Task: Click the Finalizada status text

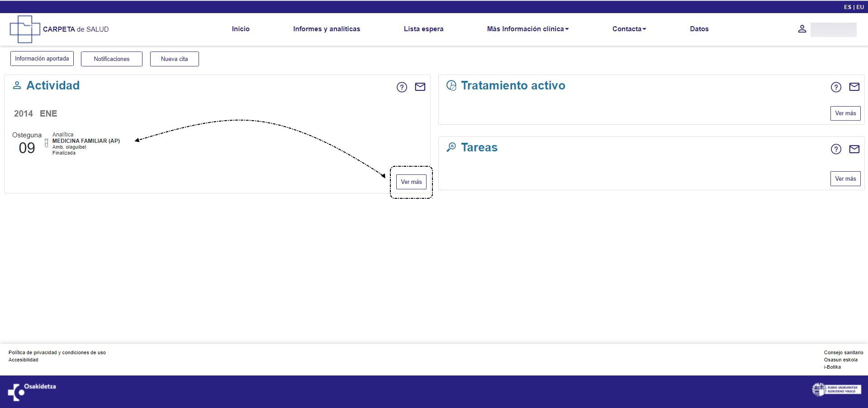Action: 64,153
